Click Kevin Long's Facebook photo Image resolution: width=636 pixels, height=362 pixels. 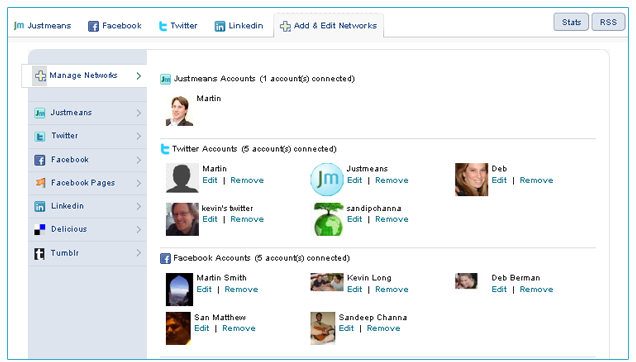[x=327, y=282]
